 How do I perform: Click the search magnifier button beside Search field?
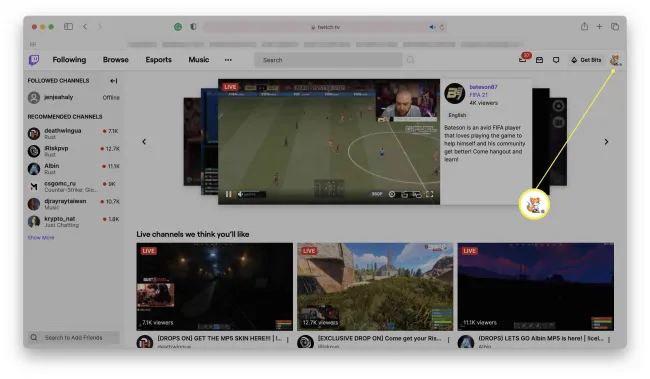coord(410,60)
